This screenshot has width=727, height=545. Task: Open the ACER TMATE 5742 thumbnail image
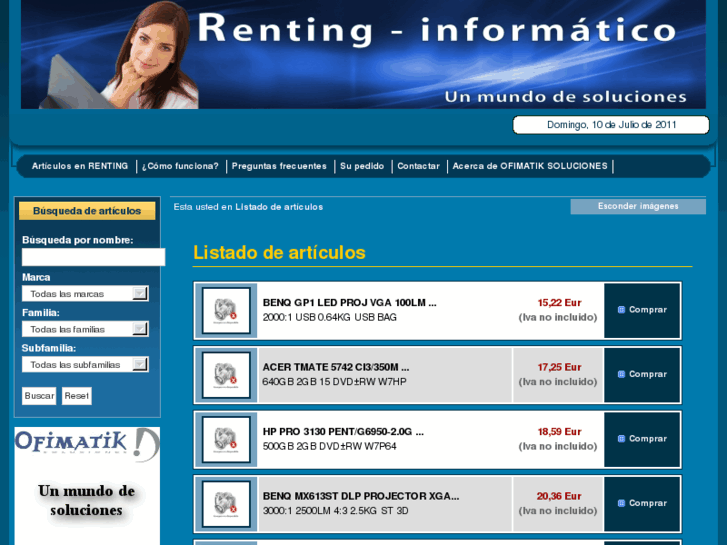point(226,375)
